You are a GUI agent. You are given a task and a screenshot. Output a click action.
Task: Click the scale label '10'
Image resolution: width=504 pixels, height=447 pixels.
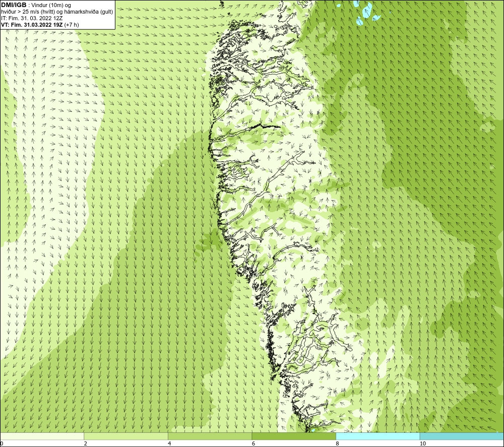tap(423, 443)
